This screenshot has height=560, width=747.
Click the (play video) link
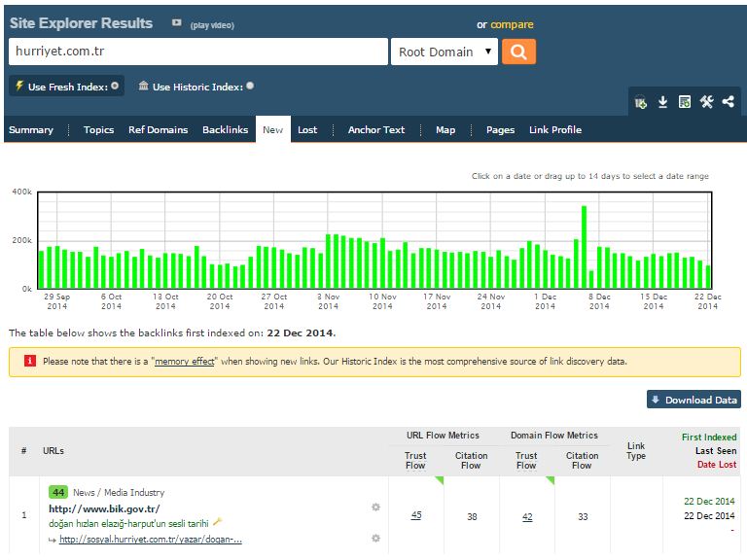tap(212, 25)
